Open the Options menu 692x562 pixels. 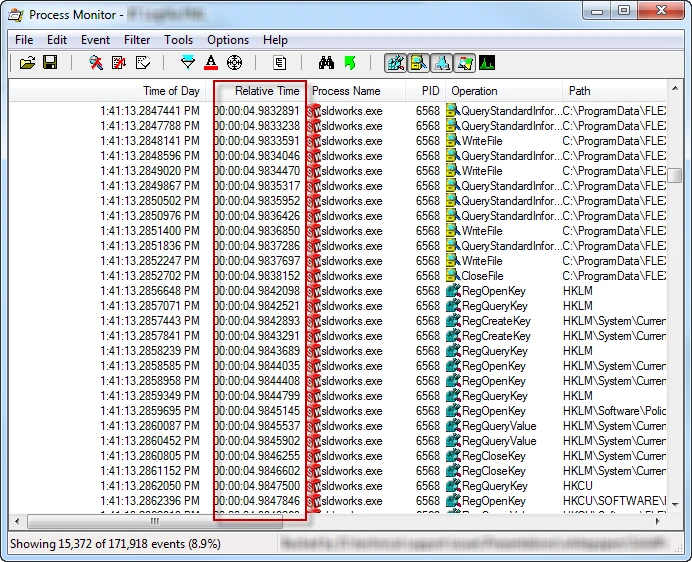point(228,40)
